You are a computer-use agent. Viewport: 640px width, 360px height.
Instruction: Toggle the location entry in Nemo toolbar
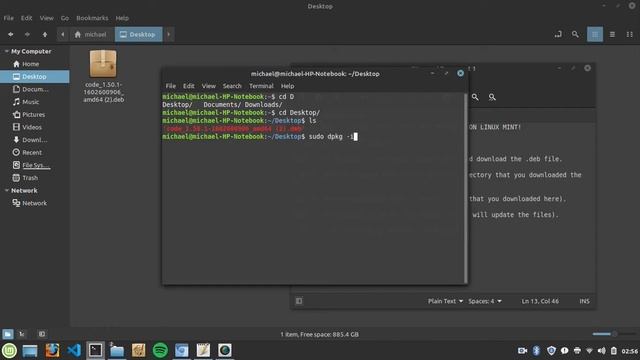(x=558, y=35)
